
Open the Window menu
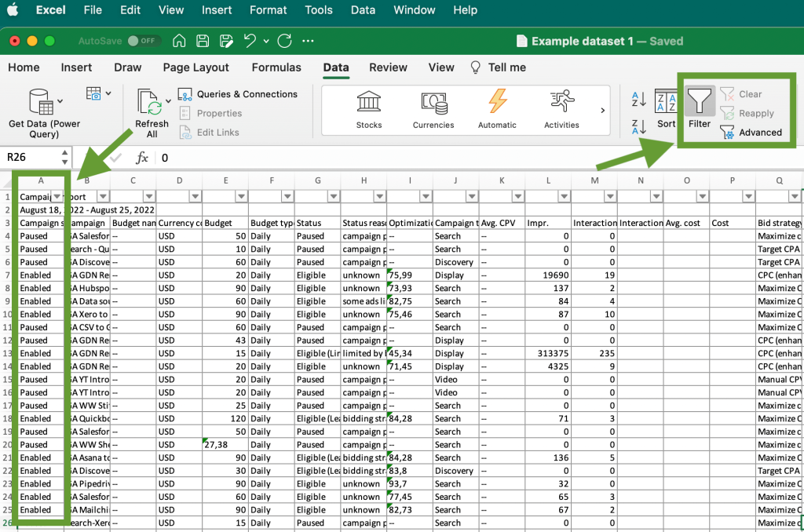(414, 10)
